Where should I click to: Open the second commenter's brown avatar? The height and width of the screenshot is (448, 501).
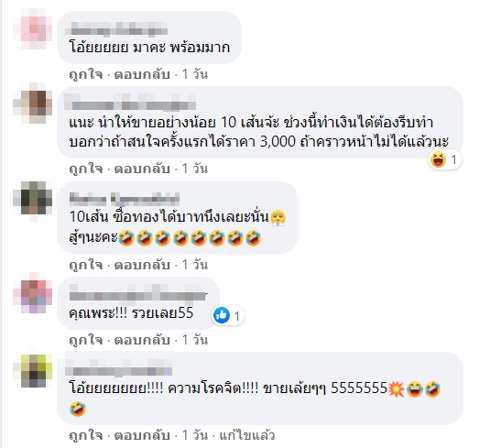point(33,103)
